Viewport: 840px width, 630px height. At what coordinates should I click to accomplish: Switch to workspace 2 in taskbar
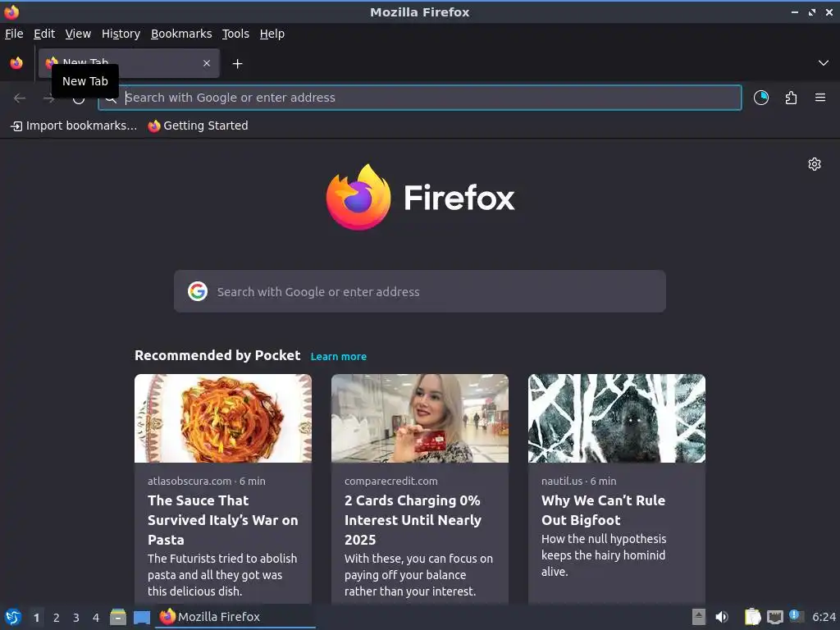click(57, 618)
